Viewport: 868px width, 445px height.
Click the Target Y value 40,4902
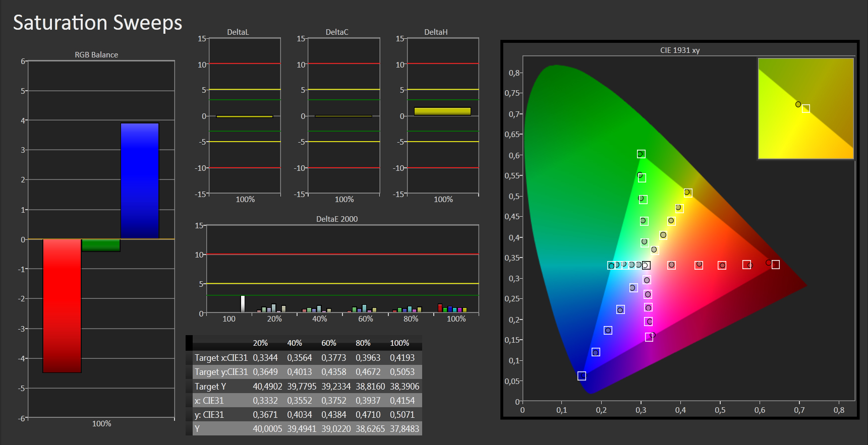[267, 387]
